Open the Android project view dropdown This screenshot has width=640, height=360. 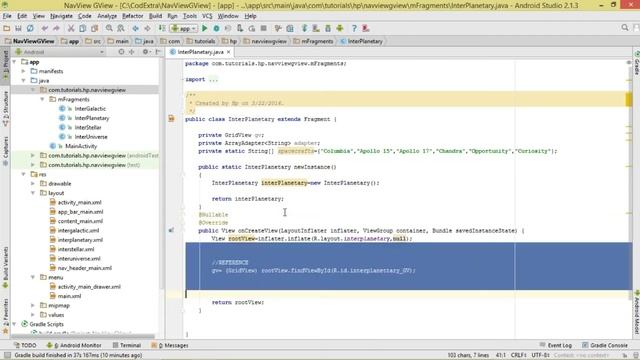tap(60, 52)
